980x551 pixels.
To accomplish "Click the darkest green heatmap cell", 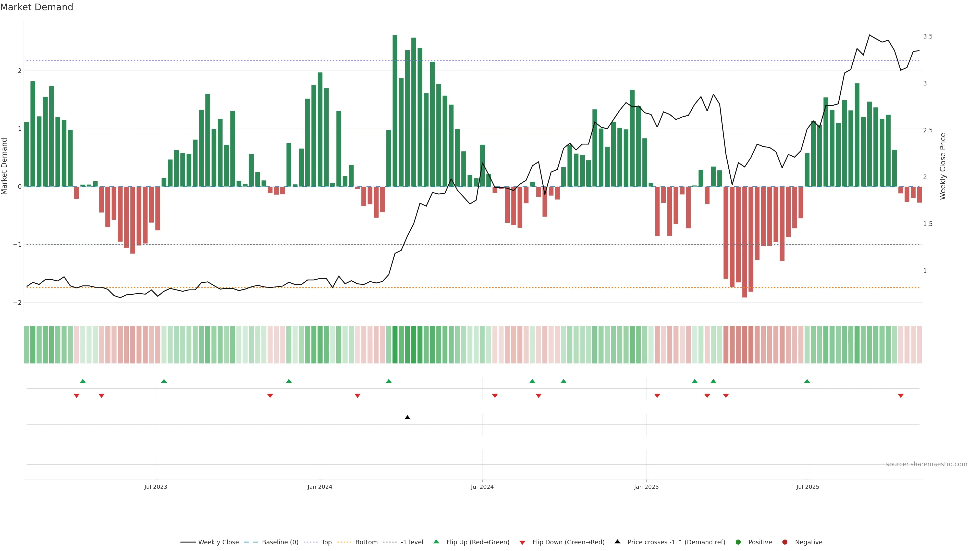I will click(x=395, y=345).
